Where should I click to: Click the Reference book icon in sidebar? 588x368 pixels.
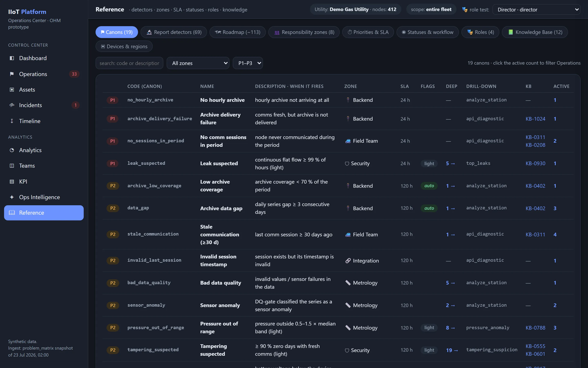pos(12,213)
